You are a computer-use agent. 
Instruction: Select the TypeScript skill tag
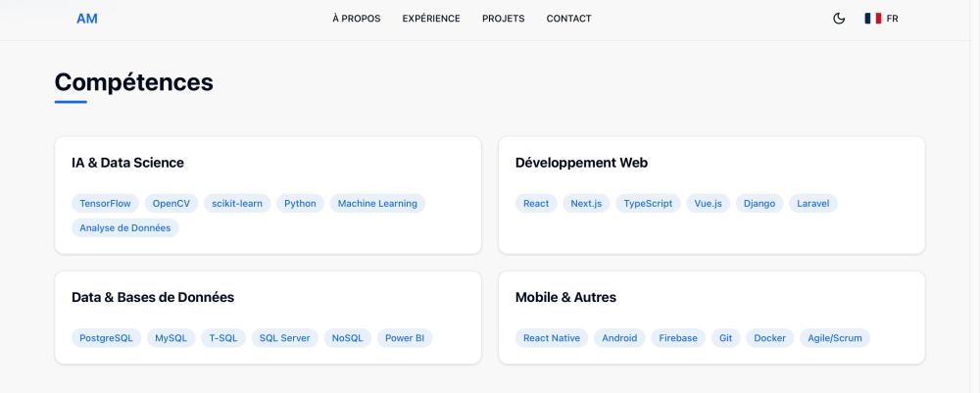click(648, 204)
